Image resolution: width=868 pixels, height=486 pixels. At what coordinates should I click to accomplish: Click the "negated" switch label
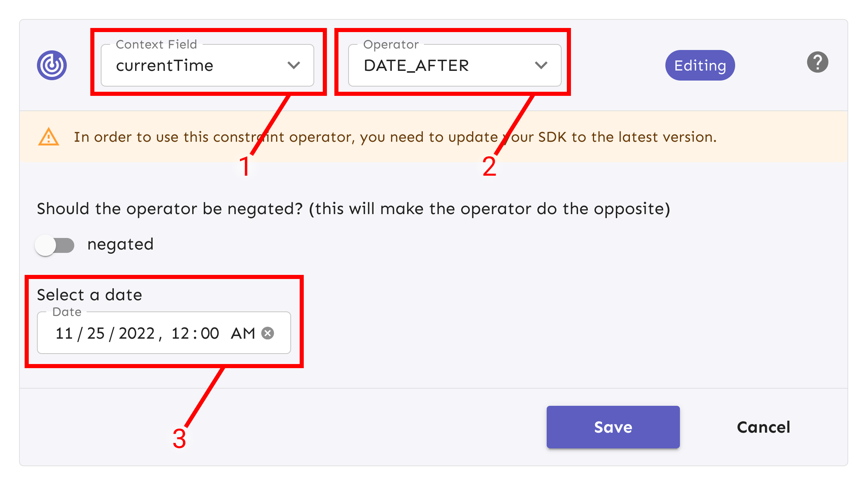click(120, 244)
